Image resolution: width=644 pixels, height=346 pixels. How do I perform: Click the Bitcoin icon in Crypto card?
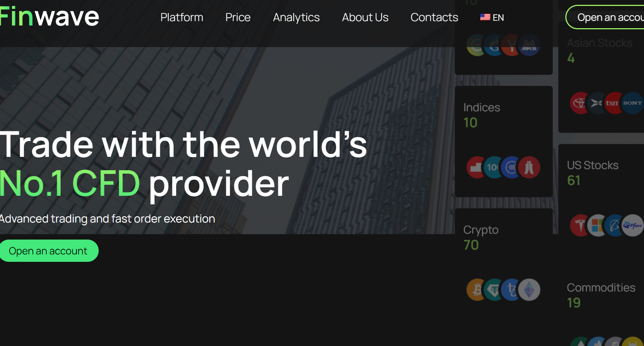[x=475, y=290]
